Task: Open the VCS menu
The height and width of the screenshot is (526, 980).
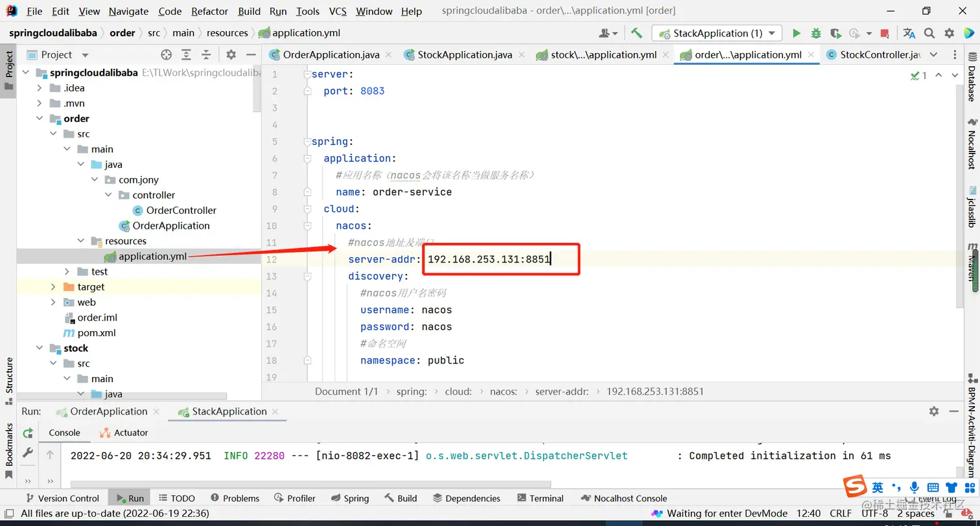Action: pos(338,11)
